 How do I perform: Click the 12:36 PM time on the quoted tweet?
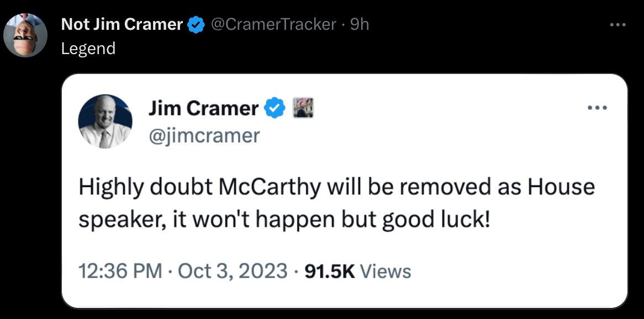click(120, 272)
